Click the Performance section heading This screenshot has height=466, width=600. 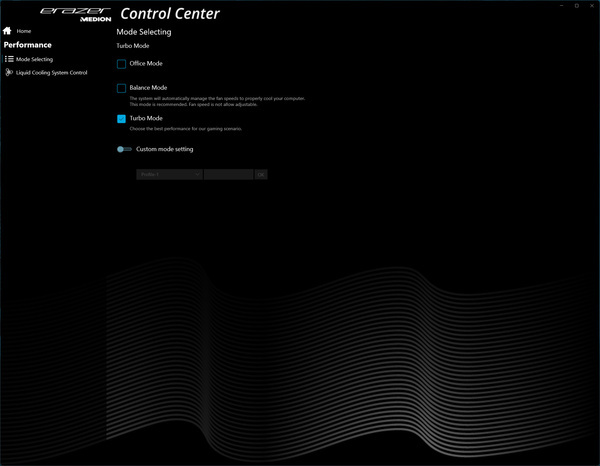[28, 45]
